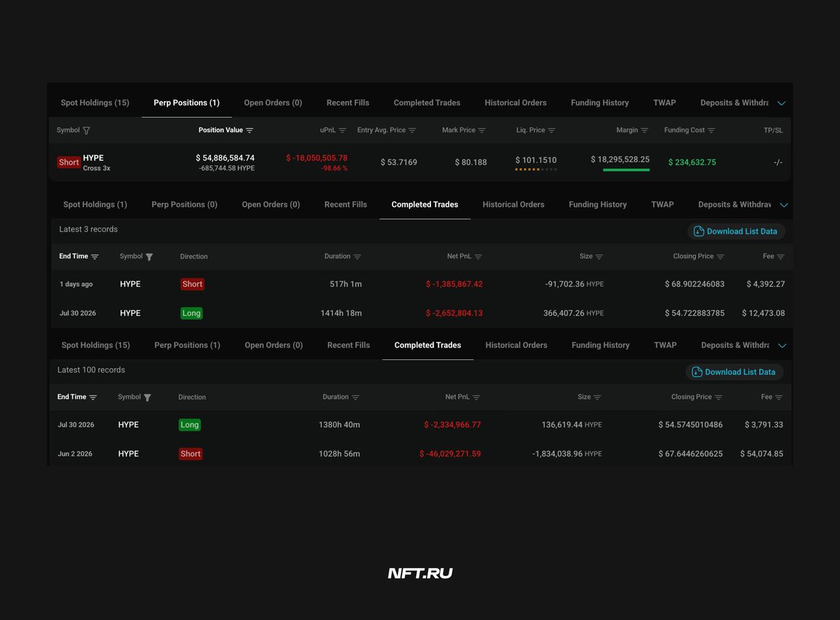The image size is (840, 620).
Task: Open Symbol filter funnel in Latest 3 records table
Action: [149, 257]
